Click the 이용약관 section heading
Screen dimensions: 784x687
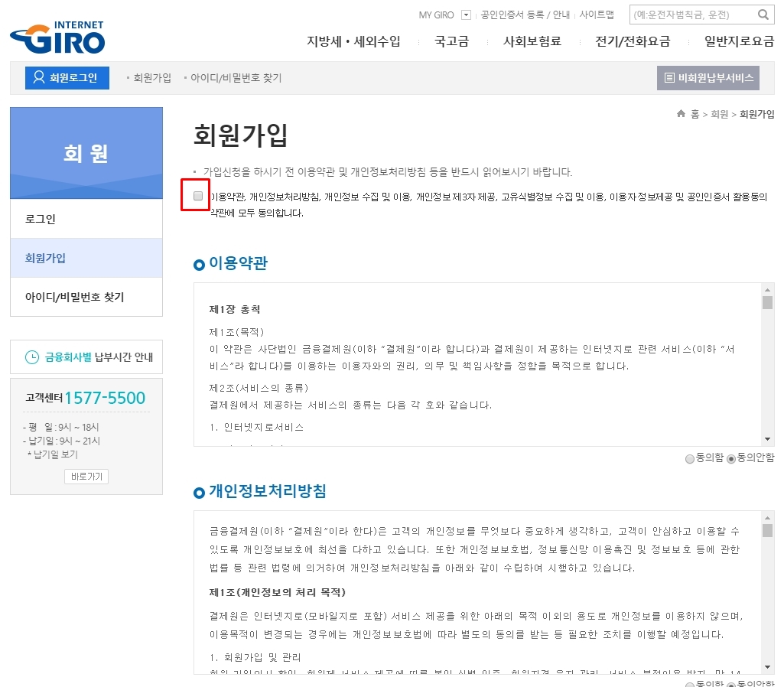coord(238,263)
